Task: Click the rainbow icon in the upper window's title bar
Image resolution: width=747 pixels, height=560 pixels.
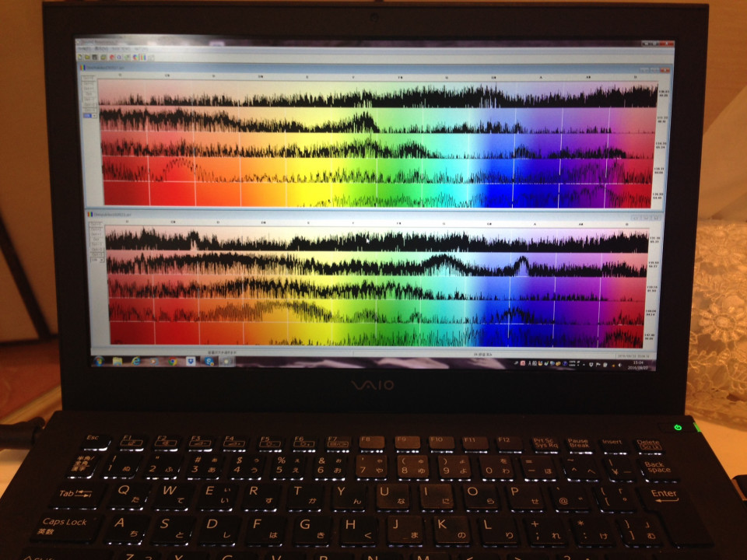Action: [82, 68]
